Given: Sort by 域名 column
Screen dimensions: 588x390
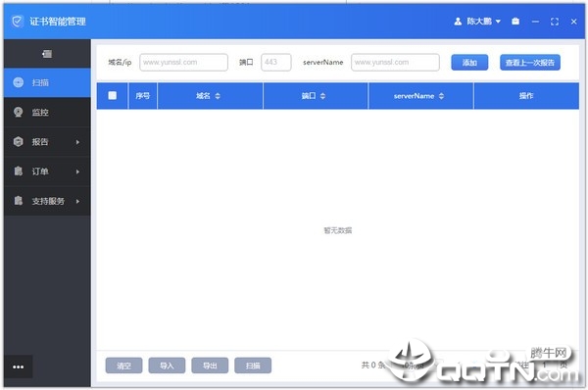Looking at the screenshot, I should [218, 96].
